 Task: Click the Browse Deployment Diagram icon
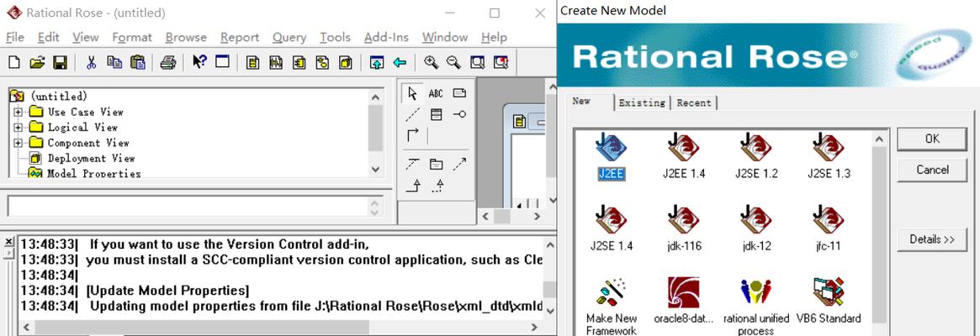pos(345,62)
